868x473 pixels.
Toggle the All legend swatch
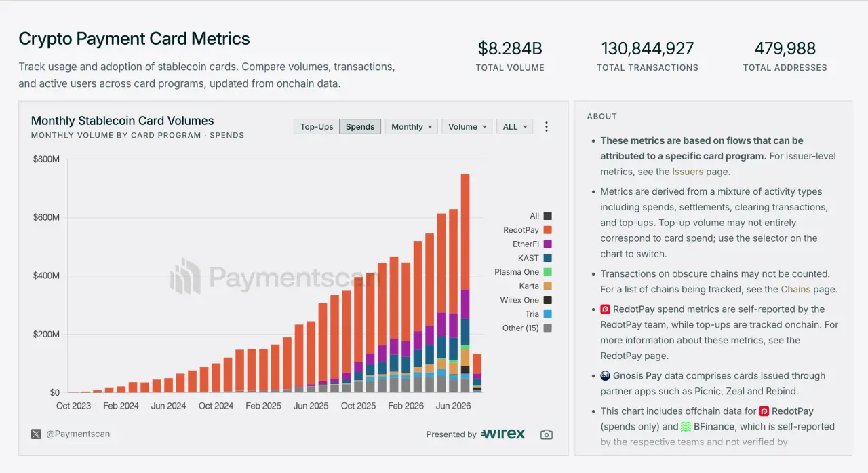(547, 216)
